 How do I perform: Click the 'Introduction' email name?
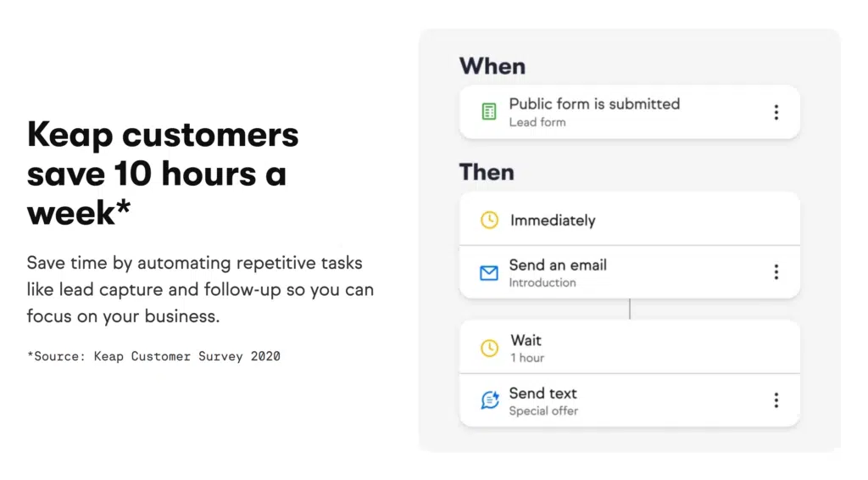(542, 283)
